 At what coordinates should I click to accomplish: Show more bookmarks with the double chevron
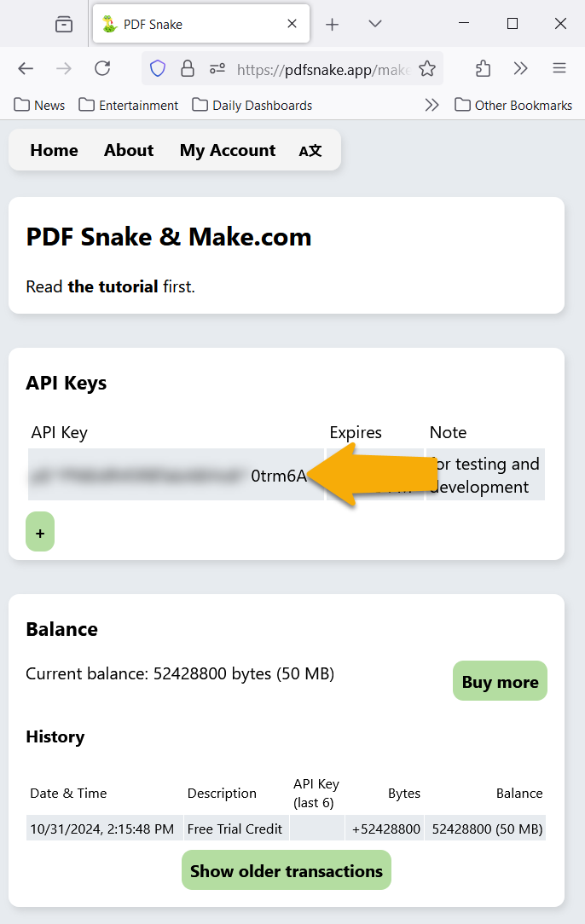(432, 105)
